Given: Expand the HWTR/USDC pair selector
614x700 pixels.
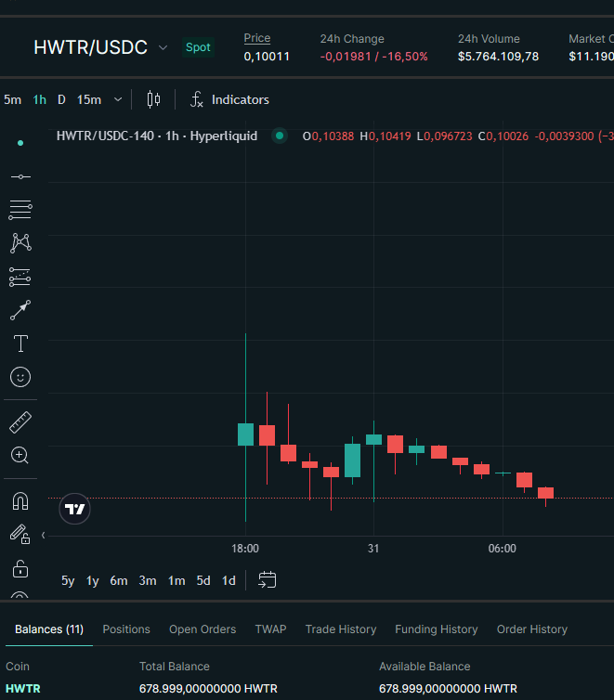Looking at the screenshot, I should click(x=163, y=47).
